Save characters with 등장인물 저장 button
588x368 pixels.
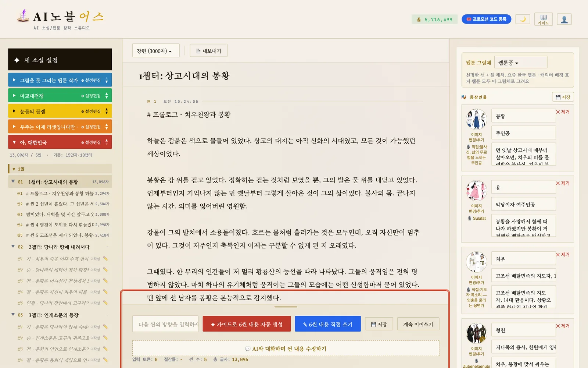563,97
